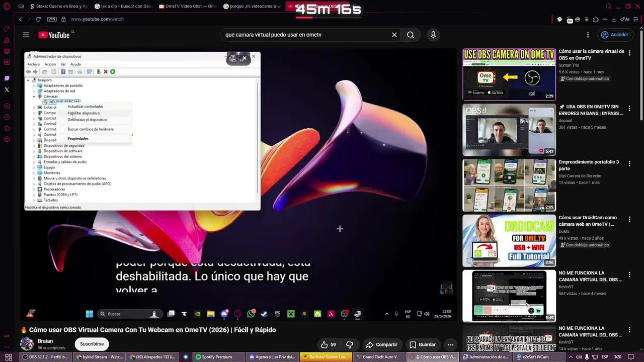
Task: Clear the YouTube search query
Action: point(394,35)
